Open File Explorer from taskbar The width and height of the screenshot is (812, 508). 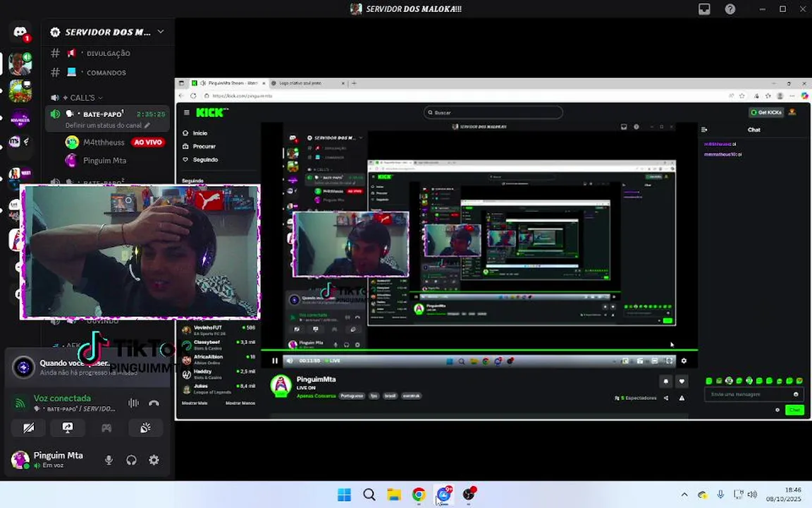click(394, 495)
